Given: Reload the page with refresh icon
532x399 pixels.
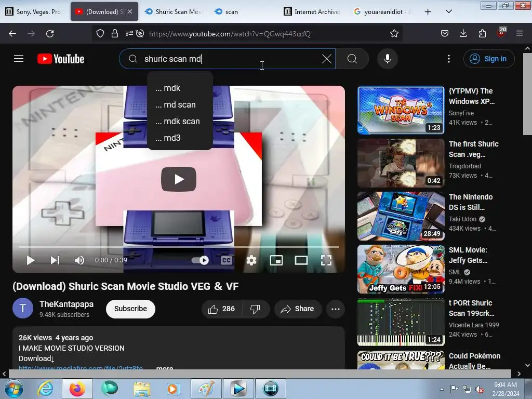Looking at the screenshot, I should 50,34.
